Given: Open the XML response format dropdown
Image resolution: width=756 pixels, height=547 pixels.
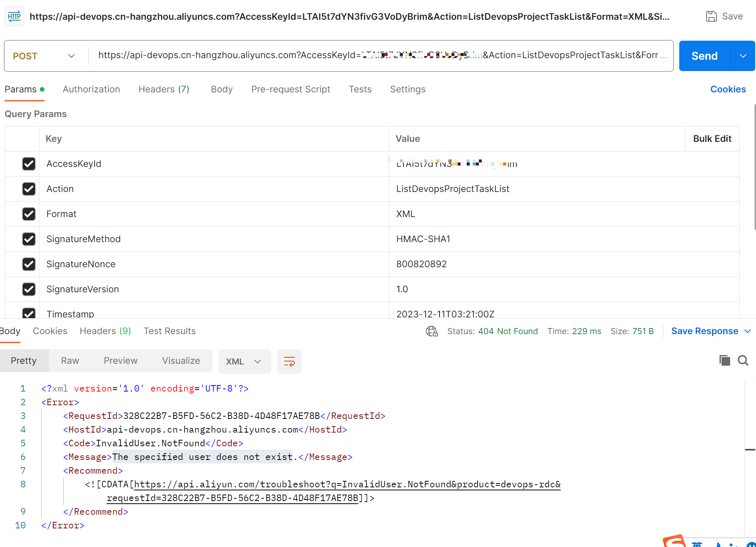Looking at the screenshot, I should pyautogui.click(x=244, y=361).
